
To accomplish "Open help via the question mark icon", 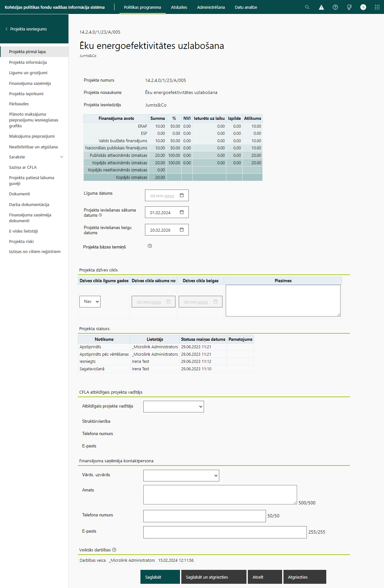I will pos(335,7).
